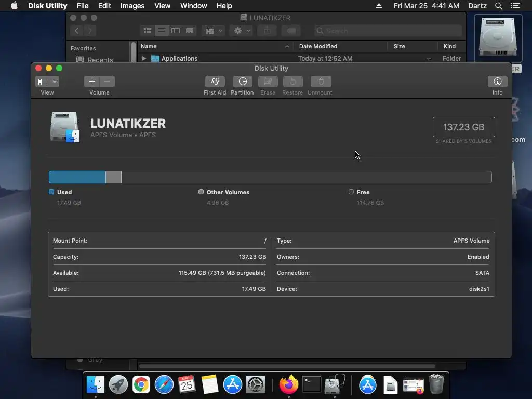The height and width of the screenshot is (399, 532).
Task: Click the blue Used segment of the usage bar
Action: [77, 177]
